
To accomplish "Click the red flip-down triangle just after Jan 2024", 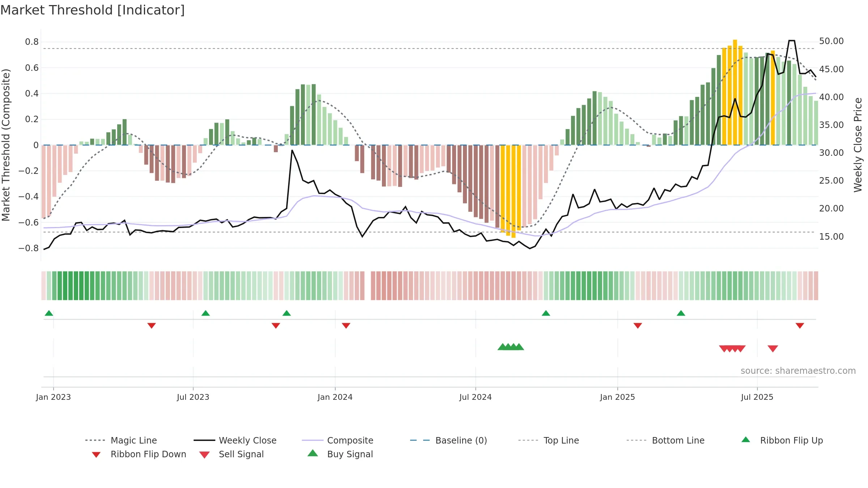I will point(346,326).
